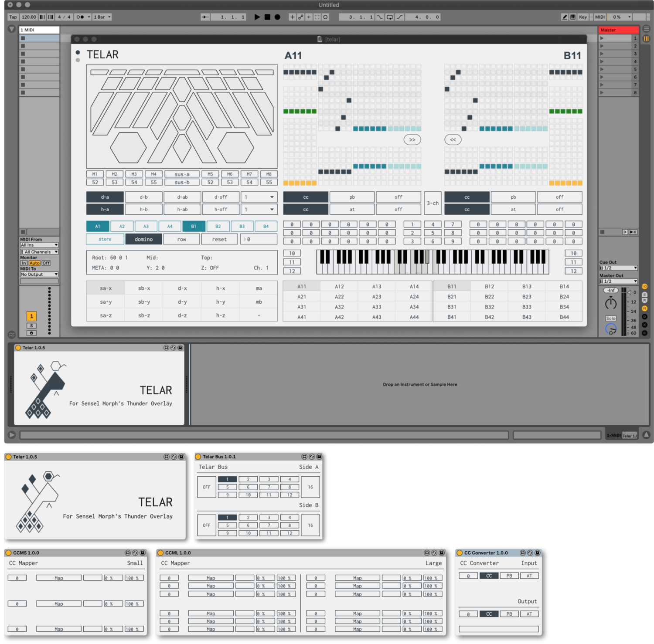The image size is (654, 644).
Task: Open the Cue Out dropdown
Action: pyautogui.click(x=618, y=268)
